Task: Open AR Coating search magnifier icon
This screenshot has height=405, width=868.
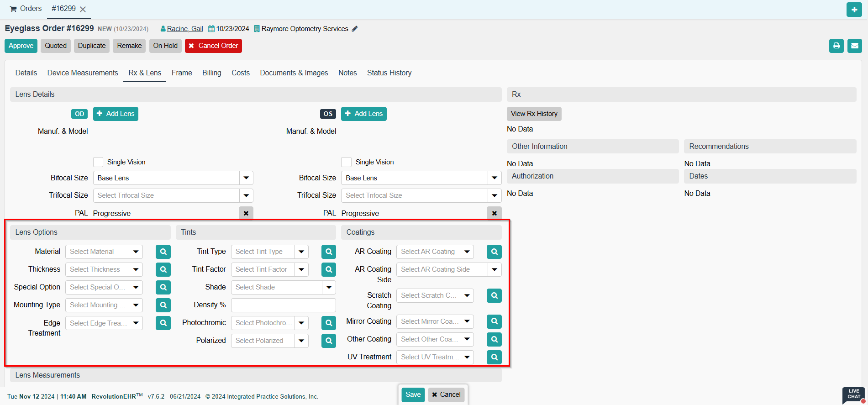Action: pos(494,252)
